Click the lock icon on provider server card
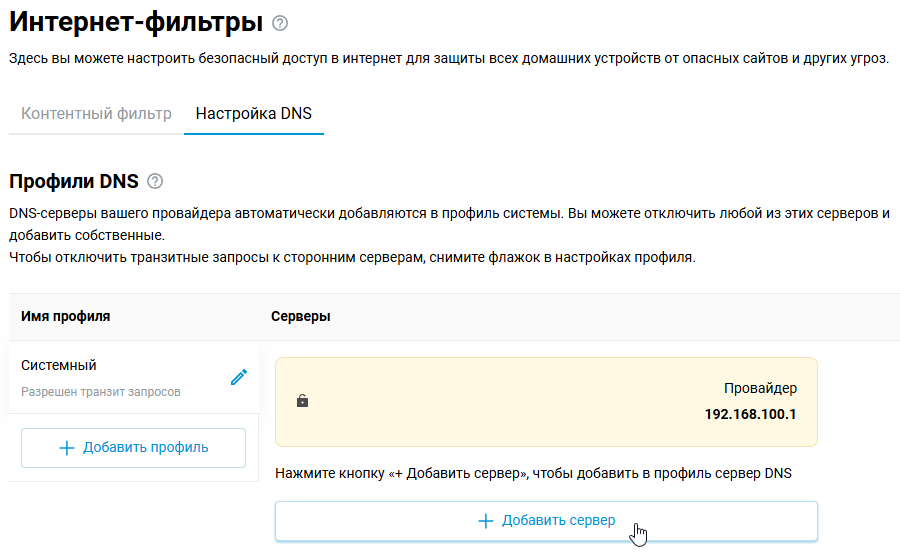Image resolution: width=900 pixels, height=560 pixels. (302, 401)
